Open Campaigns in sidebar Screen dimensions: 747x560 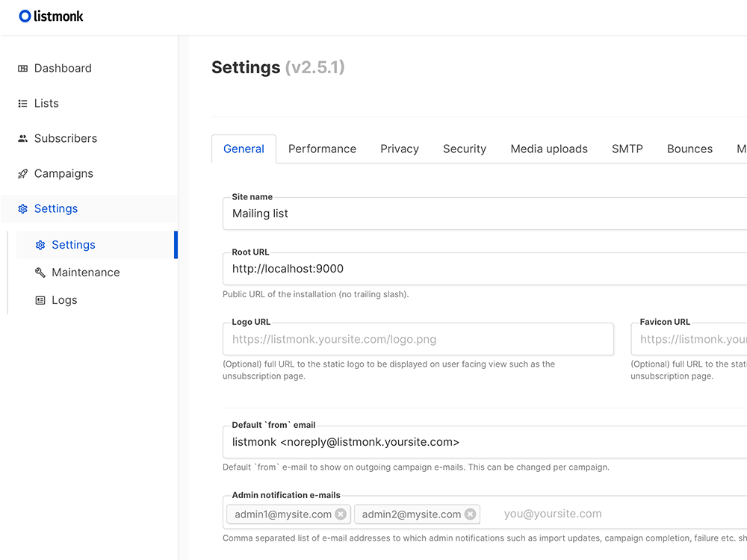click(x=89, y=173)
